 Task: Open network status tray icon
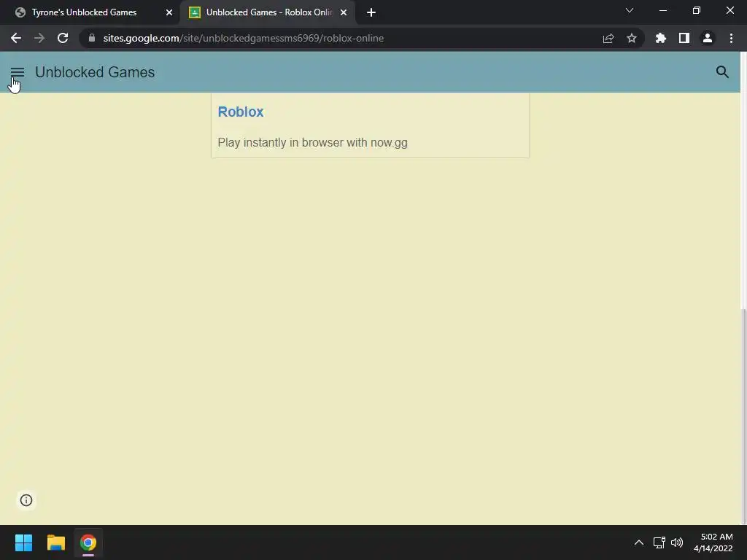click(659, 542)
